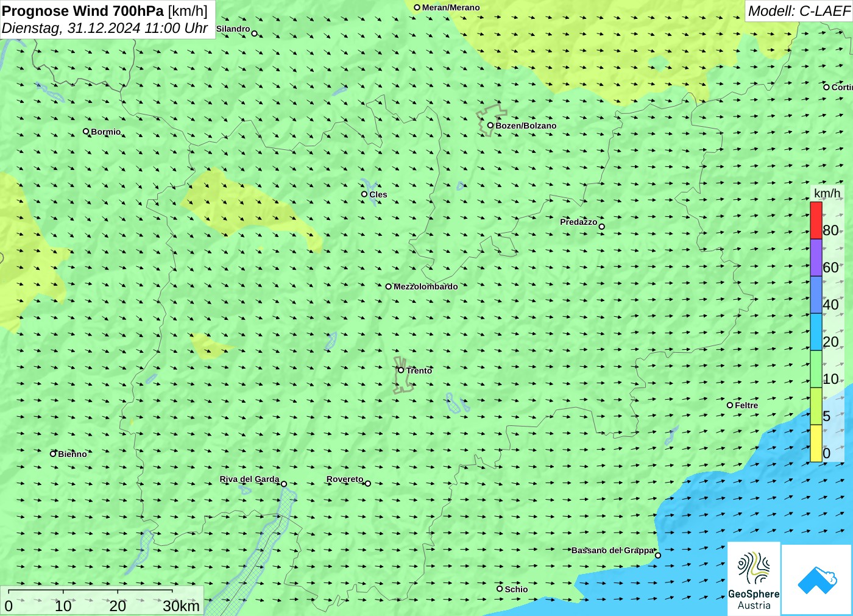
Task: Click the 'Predazzo' label
Action: (x=579, y=222)
